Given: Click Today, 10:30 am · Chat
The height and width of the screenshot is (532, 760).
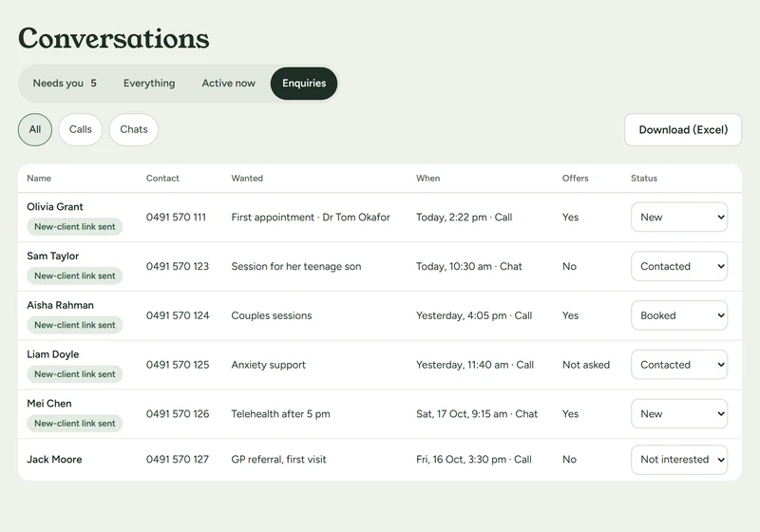Looking at the screenshot, I should [468, 266].
